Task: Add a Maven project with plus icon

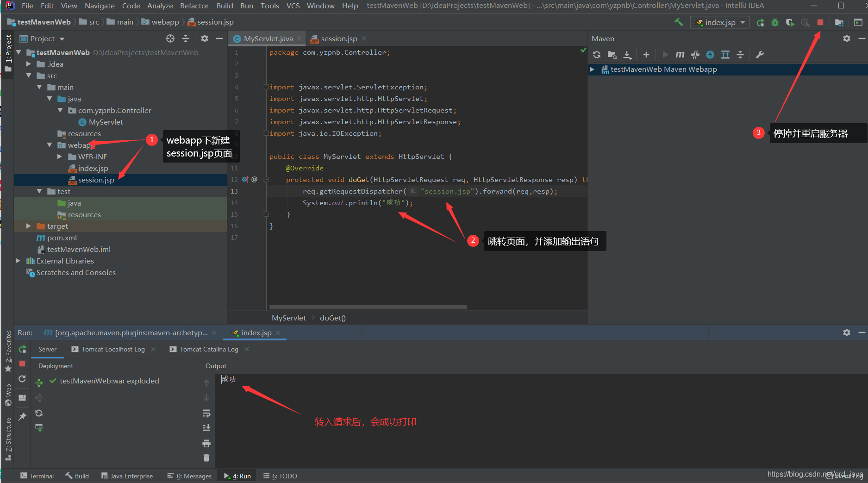Action: coord(646,55)
